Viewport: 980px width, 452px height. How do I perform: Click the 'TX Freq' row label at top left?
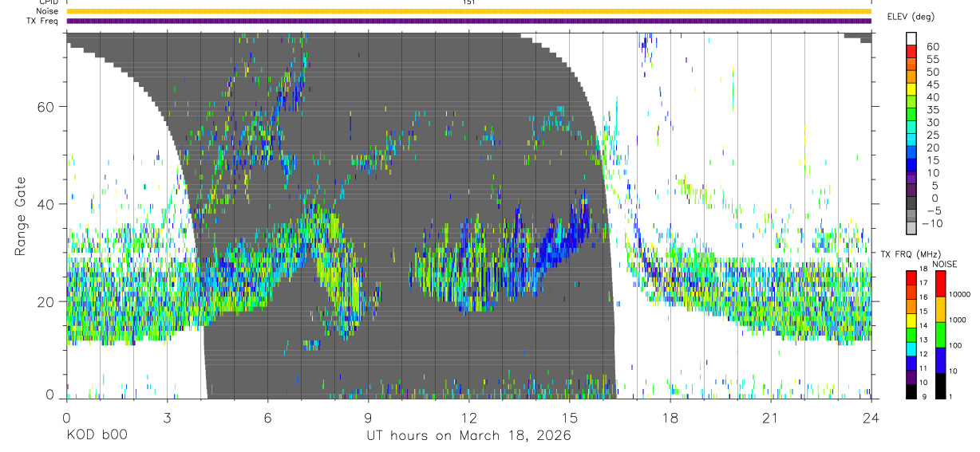[43, 21]
